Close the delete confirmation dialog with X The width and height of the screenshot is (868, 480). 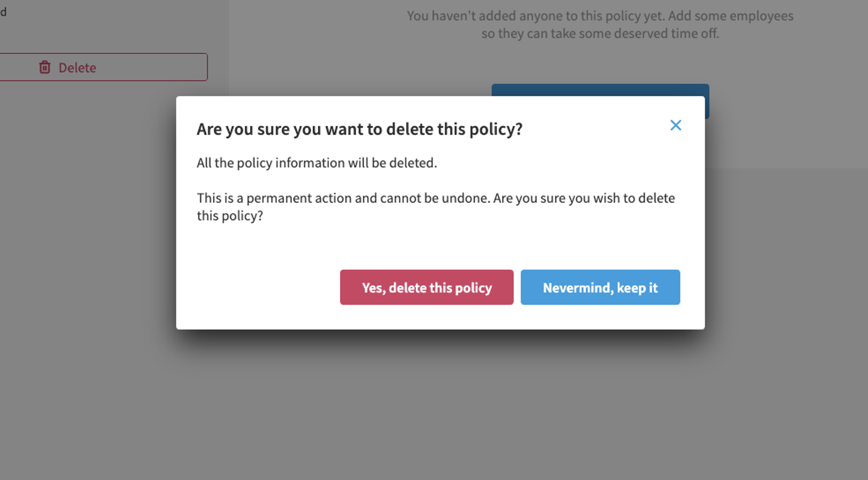676,125
